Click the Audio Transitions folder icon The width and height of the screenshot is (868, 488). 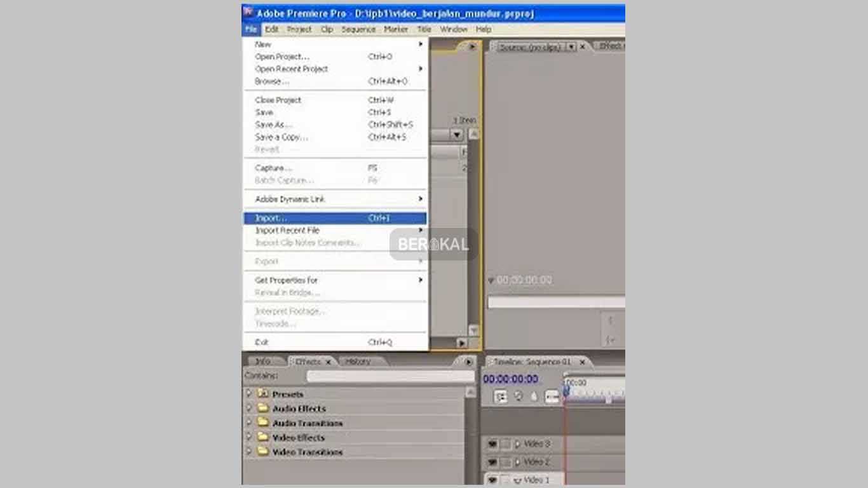[264, 423]
